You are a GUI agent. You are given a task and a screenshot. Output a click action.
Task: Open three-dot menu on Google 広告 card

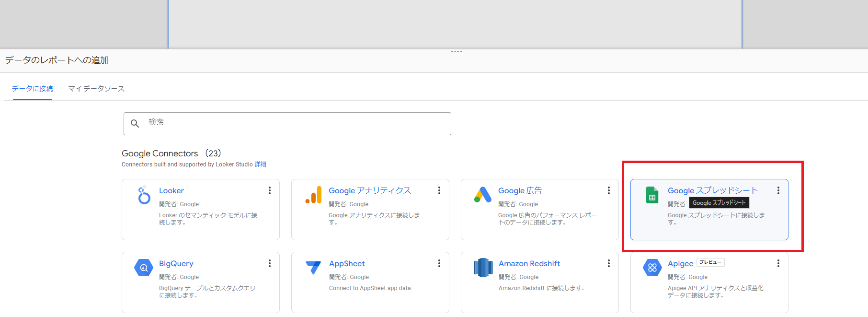[x=609, y=190]
